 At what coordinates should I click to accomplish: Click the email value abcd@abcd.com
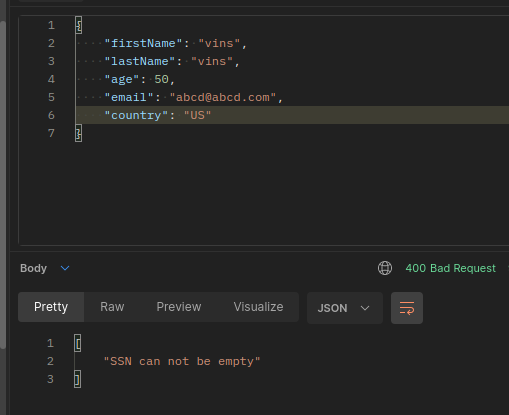coord(223,97)
